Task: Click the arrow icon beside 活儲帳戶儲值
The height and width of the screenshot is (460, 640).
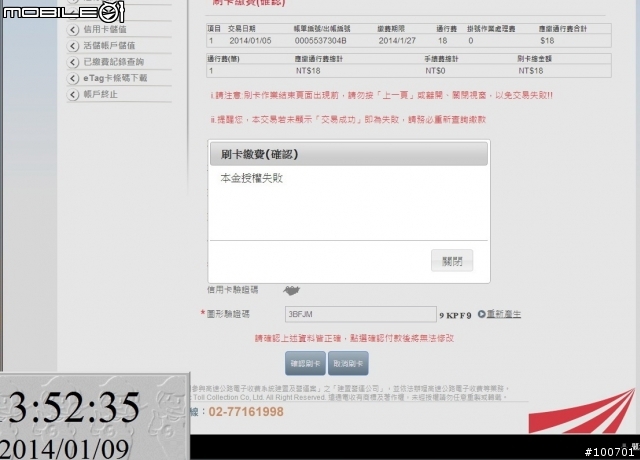Action: pos(73,46)
